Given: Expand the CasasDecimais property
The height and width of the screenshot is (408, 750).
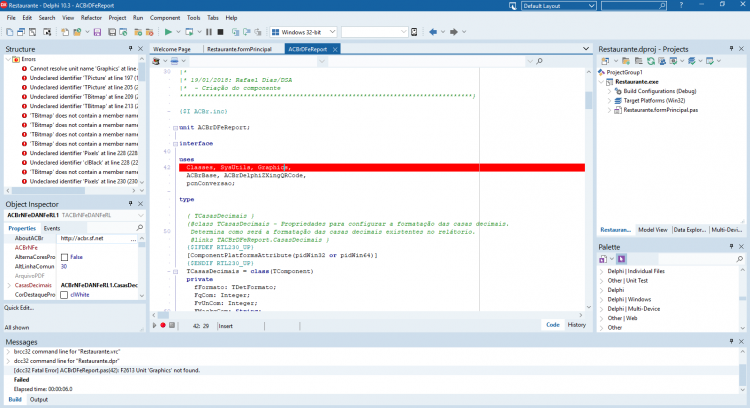Looking at the screenshot, I should pyautogui.click(x=9, y=286).
